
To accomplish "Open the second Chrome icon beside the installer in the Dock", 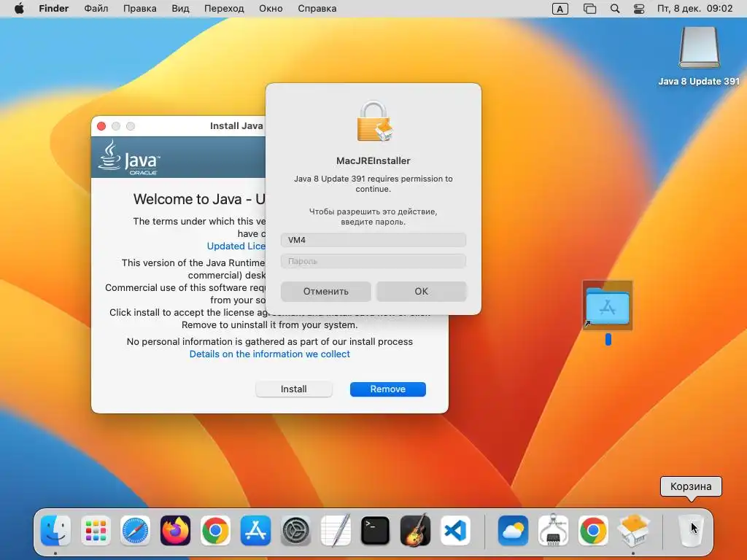I will [x=593, y=530].
